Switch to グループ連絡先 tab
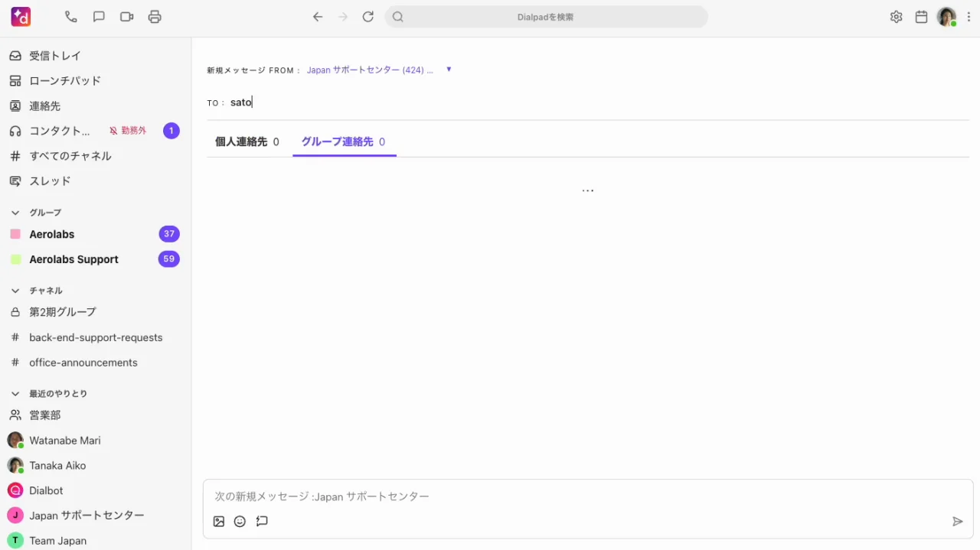The width and height of the screenshot is (980, 550). [x=343, y=142]
